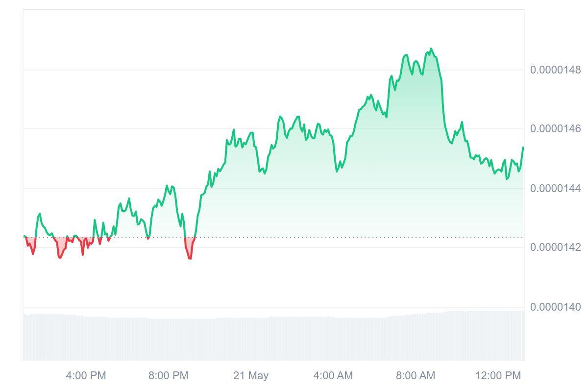This screenshot has height=392, width=588.
Task: Click the 0.0000142 price axis label
Action: [x=555, y=247]
